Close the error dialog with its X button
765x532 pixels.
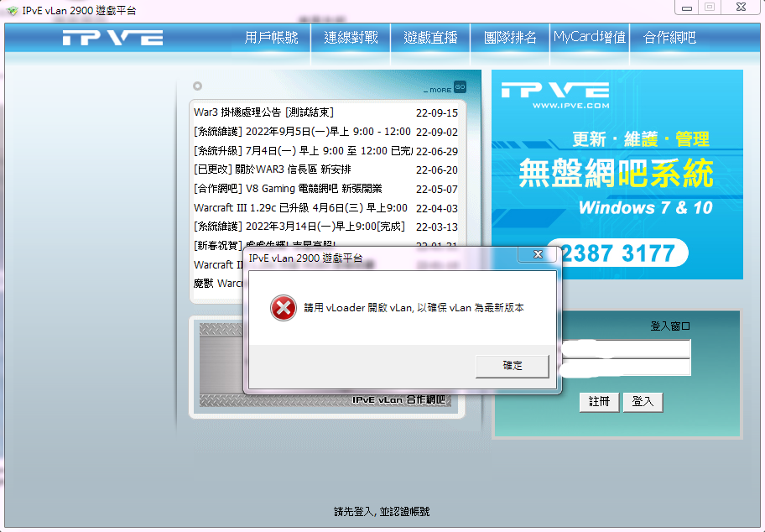[539, 254]
